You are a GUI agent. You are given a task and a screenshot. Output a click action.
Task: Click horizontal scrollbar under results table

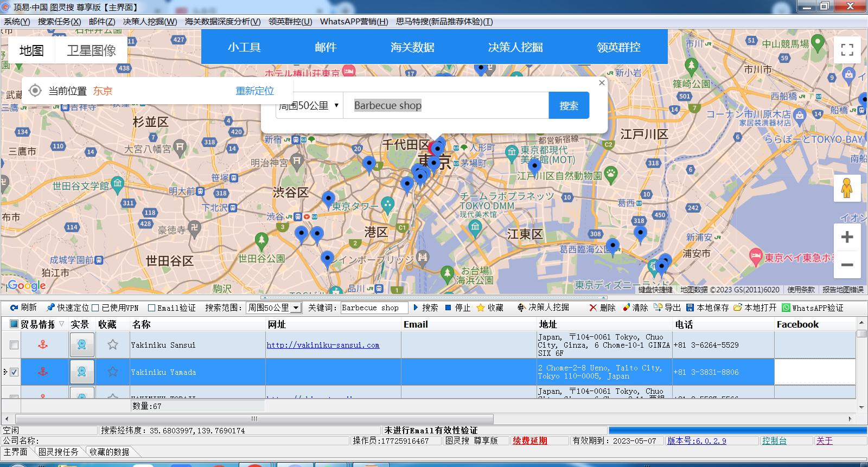point(254,419)
